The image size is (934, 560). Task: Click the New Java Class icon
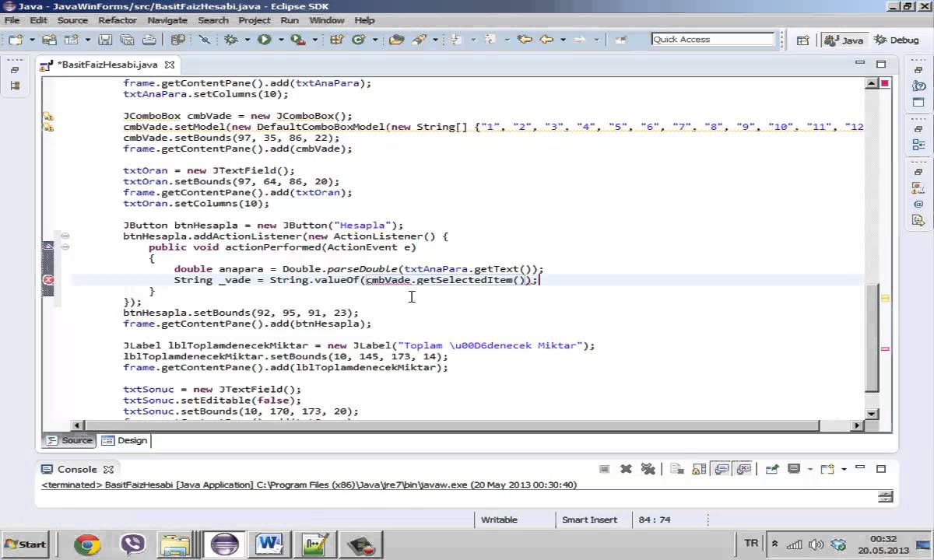pos(359,40)
